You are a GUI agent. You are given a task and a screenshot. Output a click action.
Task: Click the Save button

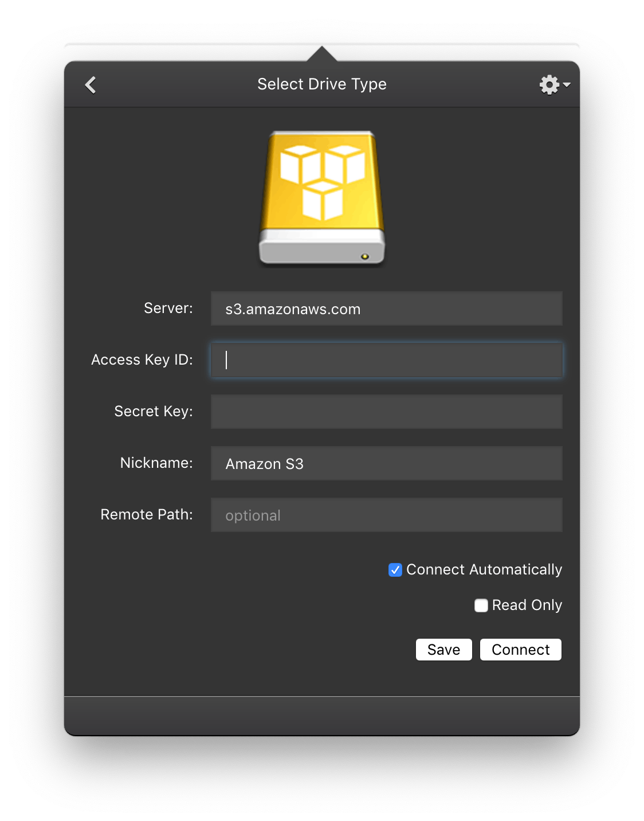[444, 650]
